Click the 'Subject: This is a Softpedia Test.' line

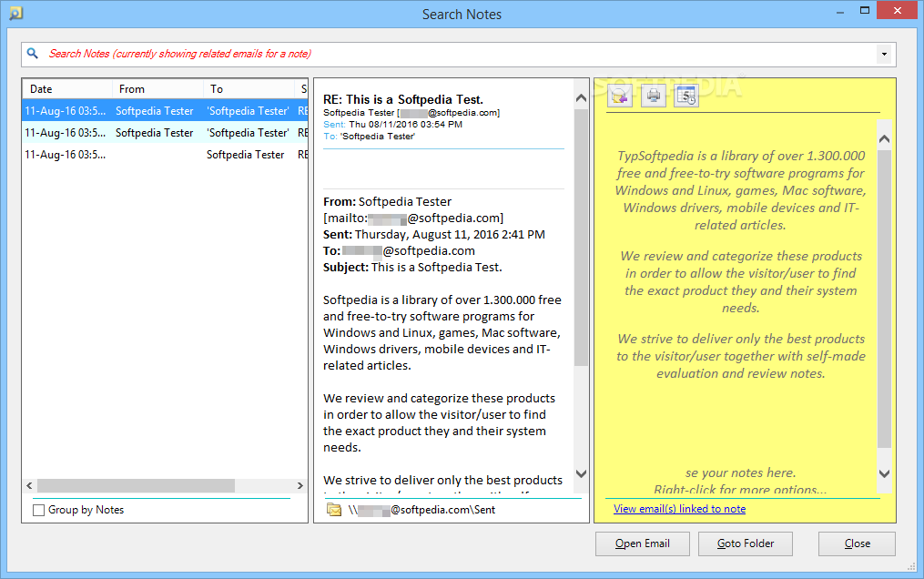coord(412,268)
